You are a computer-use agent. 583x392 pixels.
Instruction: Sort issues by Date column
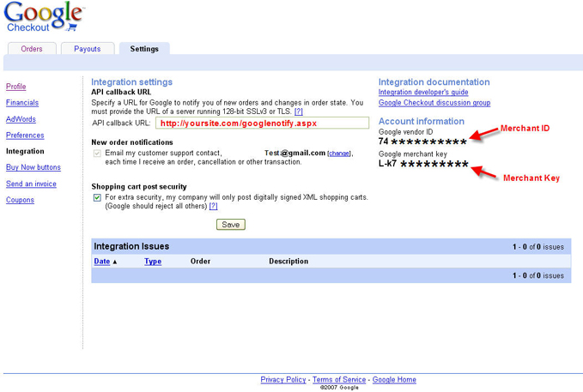pos(102,262)
